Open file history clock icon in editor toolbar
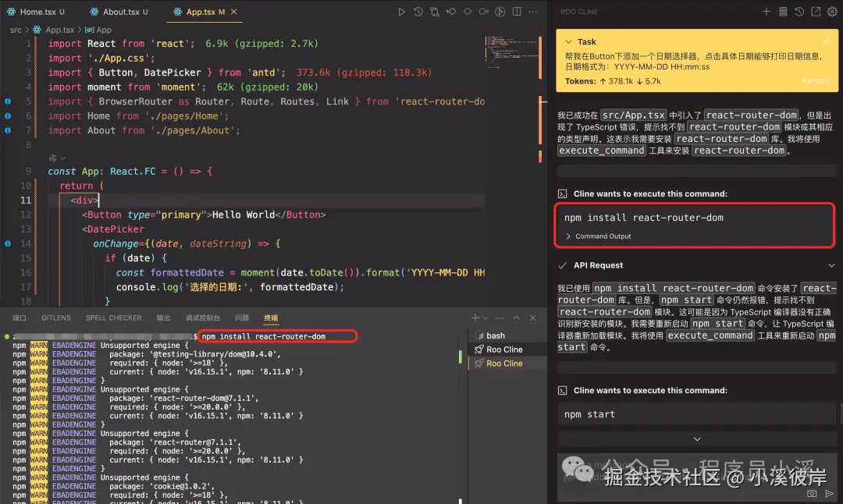This screenshot has width=843, height=504. [418, 12]
